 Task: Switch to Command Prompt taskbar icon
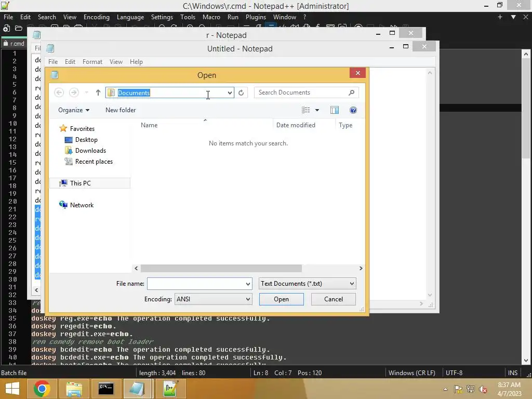[x=106, y=389]
